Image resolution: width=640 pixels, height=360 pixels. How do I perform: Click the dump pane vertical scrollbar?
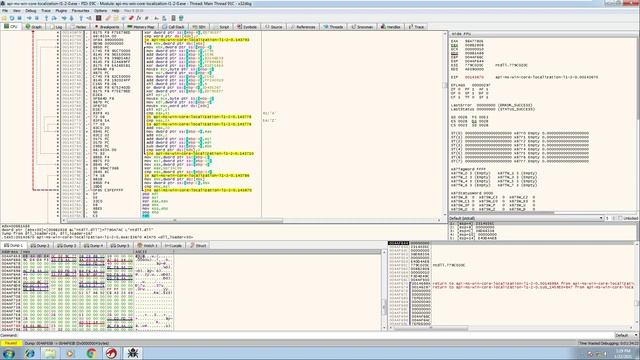(x=384, y=290)
